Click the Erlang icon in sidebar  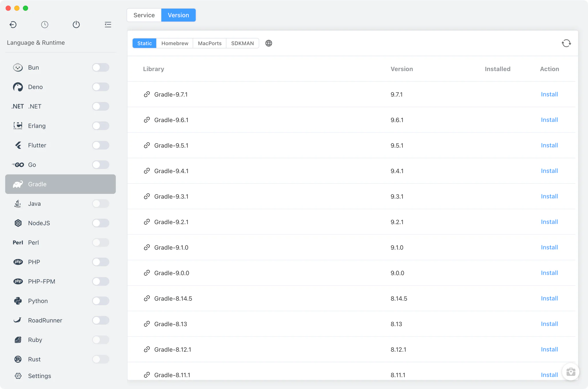click(18, 126)
